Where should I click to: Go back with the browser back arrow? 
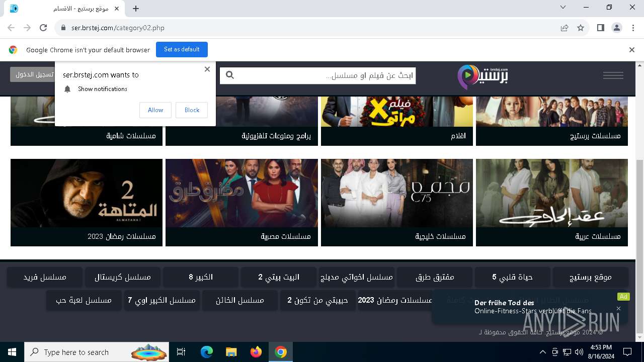click(11, 28)
